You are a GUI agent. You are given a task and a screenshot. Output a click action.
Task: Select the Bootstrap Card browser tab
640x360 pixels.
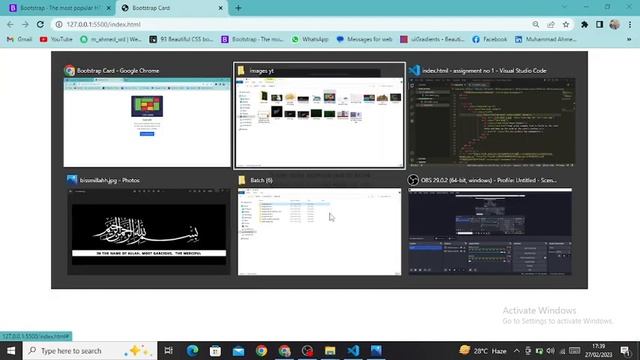point(171,8)
